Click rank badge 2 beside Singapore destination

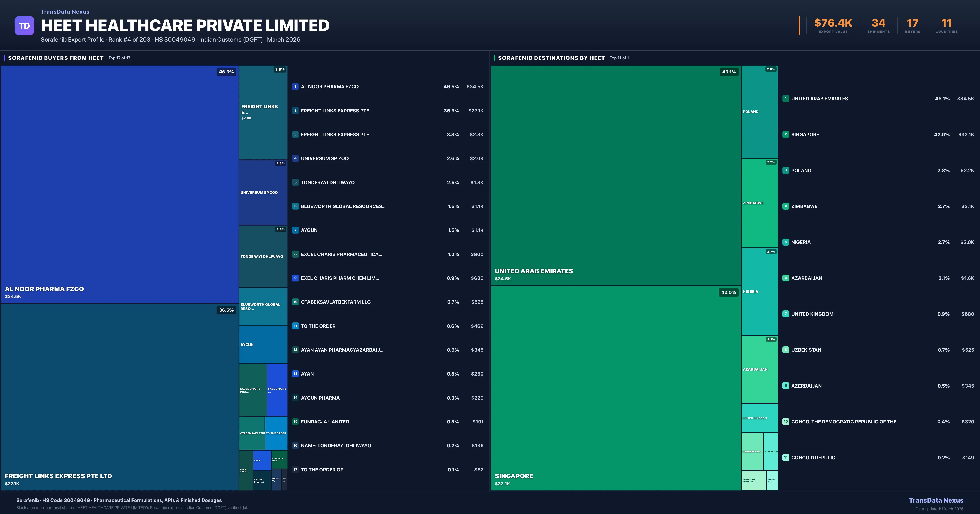pos(786,135)
